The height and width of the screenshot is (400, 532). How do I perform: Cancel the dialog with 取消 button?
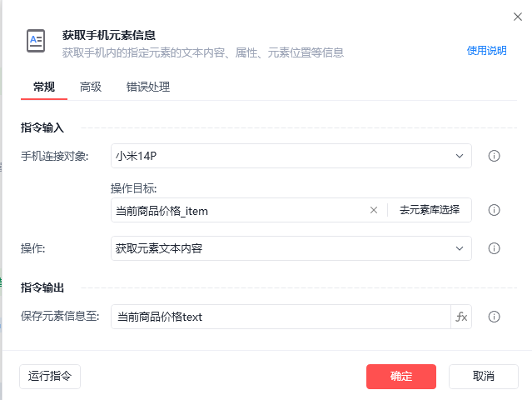click(x=483, y=376)
